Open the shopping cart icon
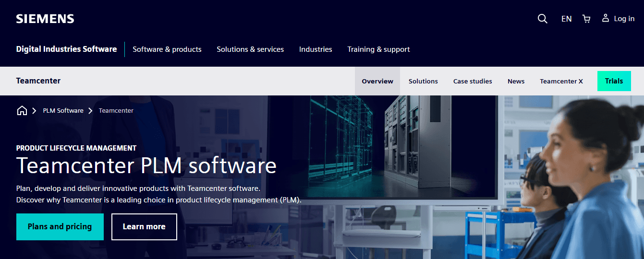 [586, 19]
